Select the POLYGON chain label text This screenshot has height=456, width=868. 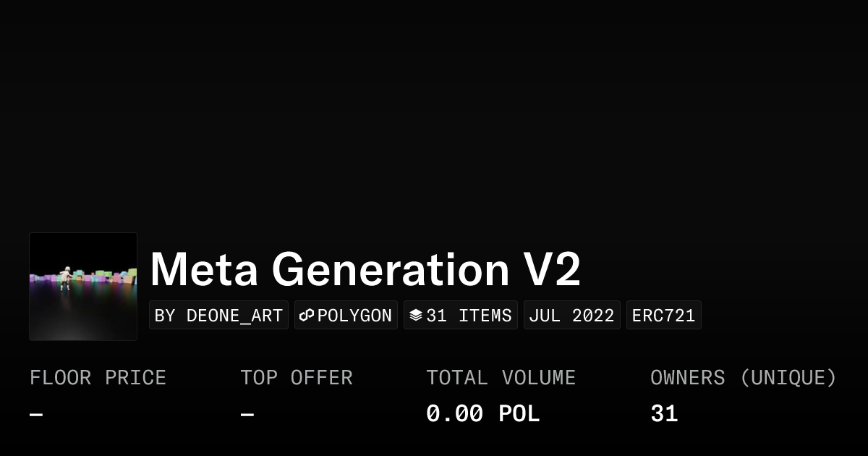354,316
